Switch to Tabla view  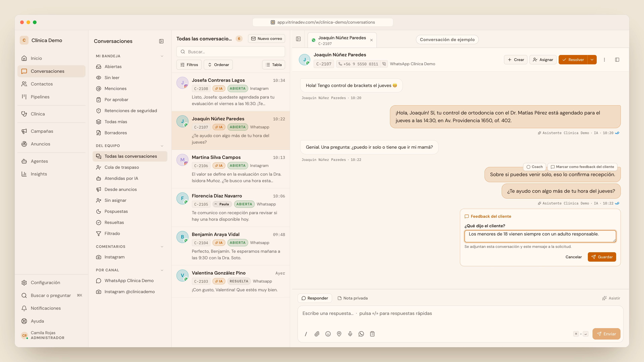click(274, 65)
